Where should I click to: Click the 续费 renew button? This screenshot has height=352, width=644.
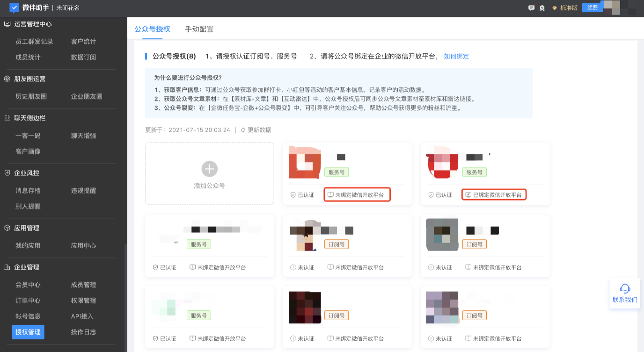tap(592, 8)
